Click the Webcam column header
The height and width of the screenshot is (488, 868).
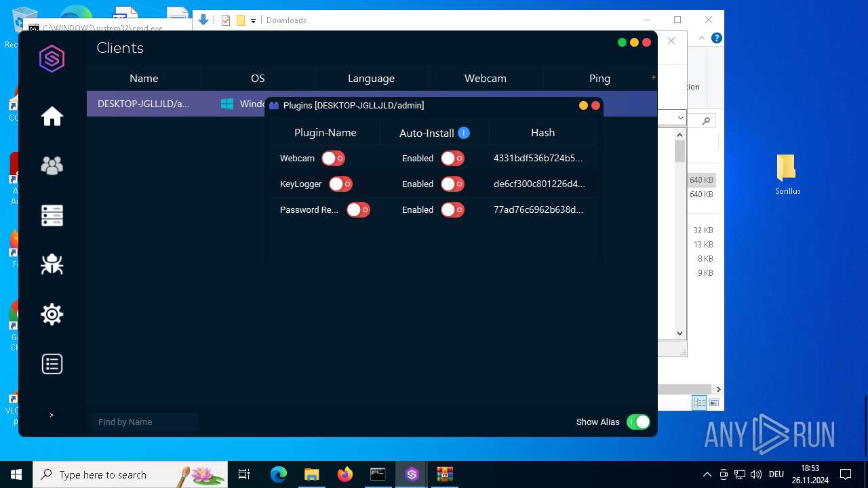click(486, 79)
